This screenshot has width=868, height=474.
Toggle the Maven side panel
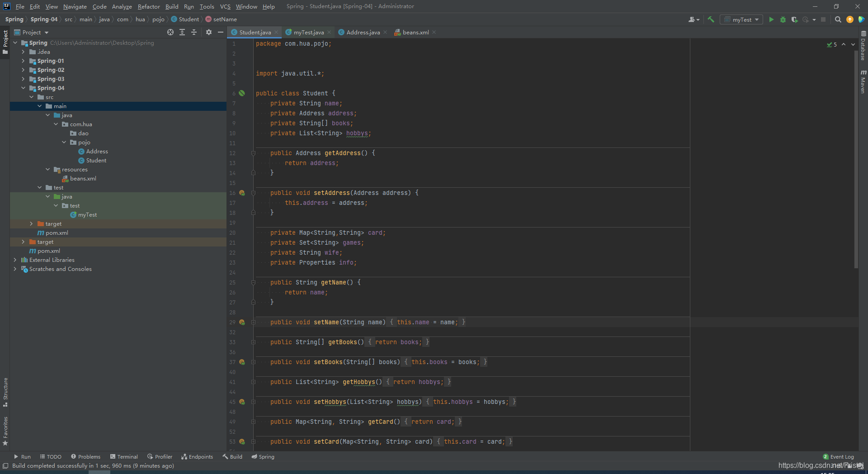coord(863,82)
